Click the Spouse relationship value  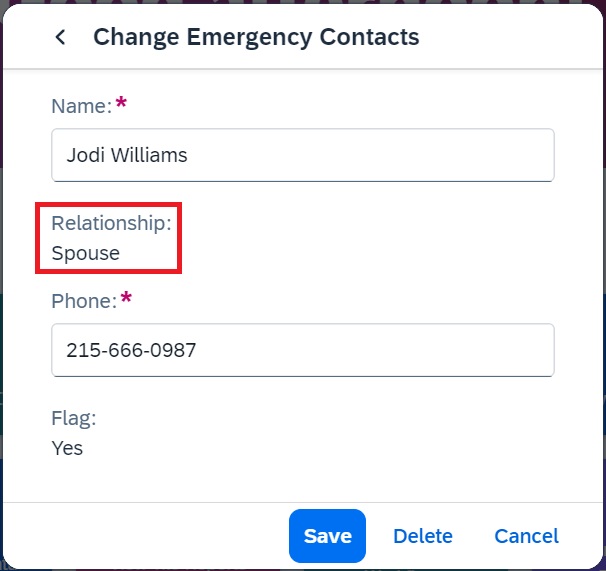[x=85, y=254]
